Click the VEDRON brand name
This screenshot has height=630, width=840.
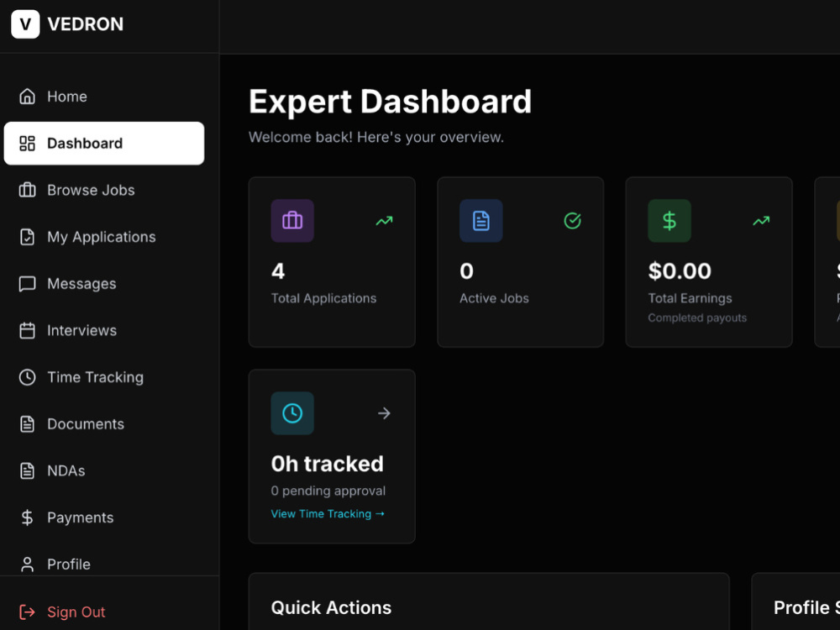pyautogui.click(x=86, y=24)
